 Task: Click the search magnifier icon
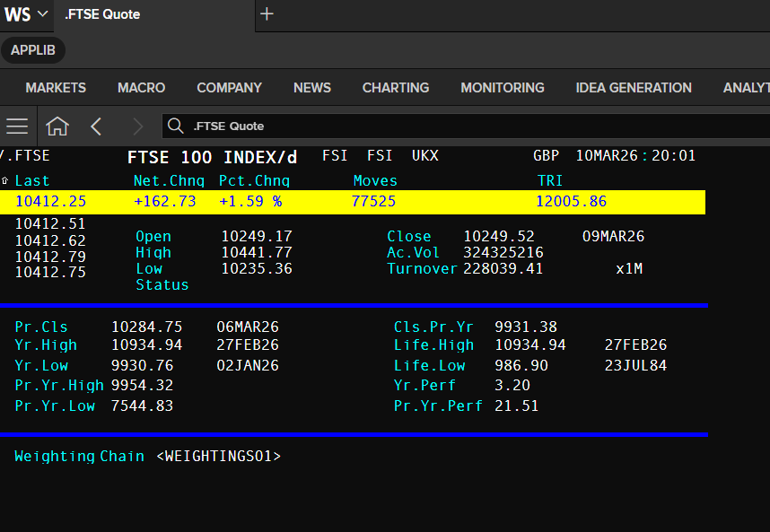point(175,126)
